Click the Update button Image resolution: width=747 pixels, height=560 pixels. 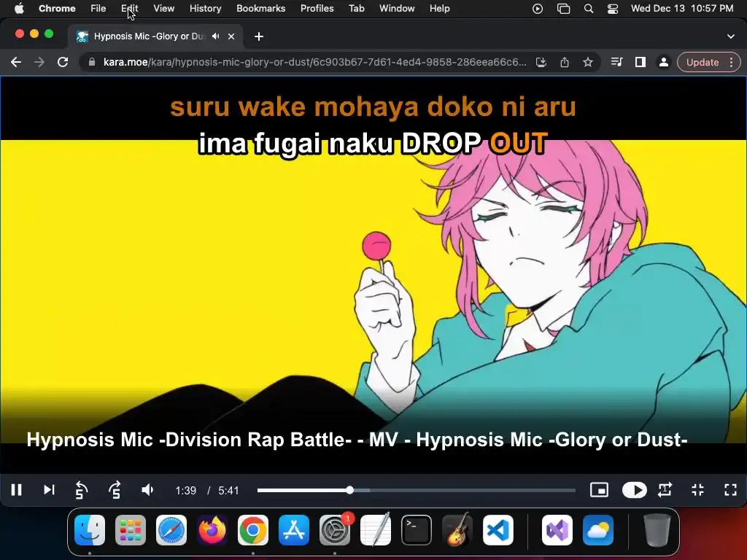click(703, 63)
